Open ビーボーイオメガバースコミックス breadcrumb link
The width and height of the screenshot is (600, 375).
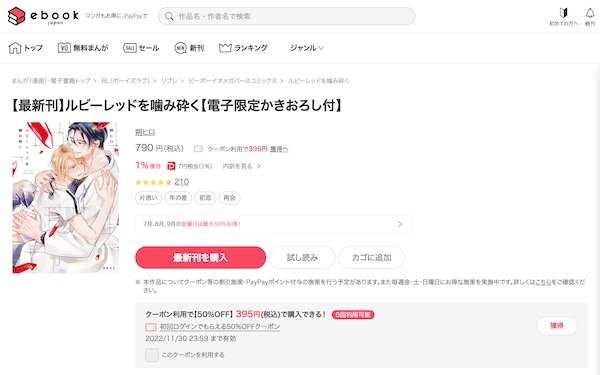[x=232, y=81]
